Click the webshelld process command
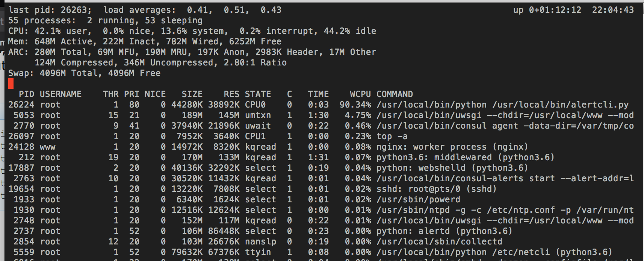This screenshot has width=644, height=261. pyautogui.click(x=452, y=168)
